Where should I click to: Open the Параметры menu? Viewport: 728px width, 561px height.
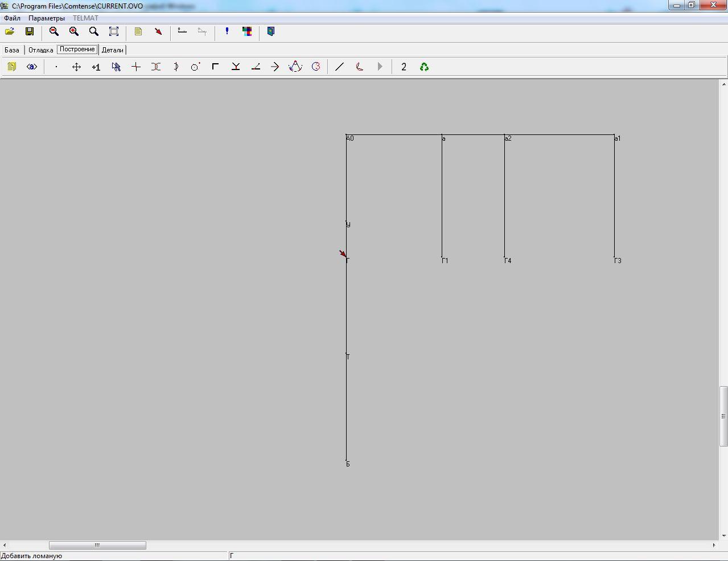pyautogui.click(x=47, y=18)
